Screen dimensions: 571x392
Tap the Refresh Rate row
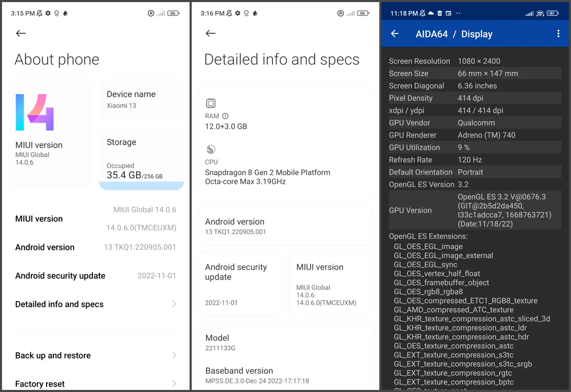point(475,160)
